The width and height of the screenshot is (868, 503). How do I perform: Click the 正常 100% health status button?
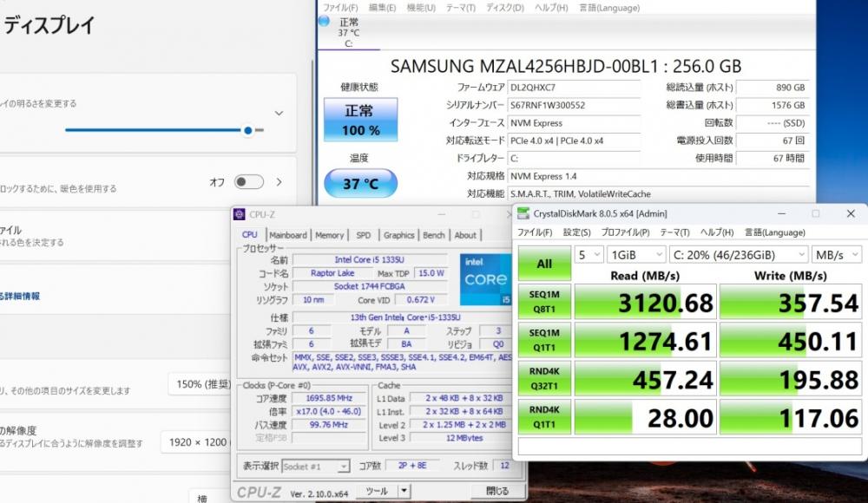[x=360, y=120]
